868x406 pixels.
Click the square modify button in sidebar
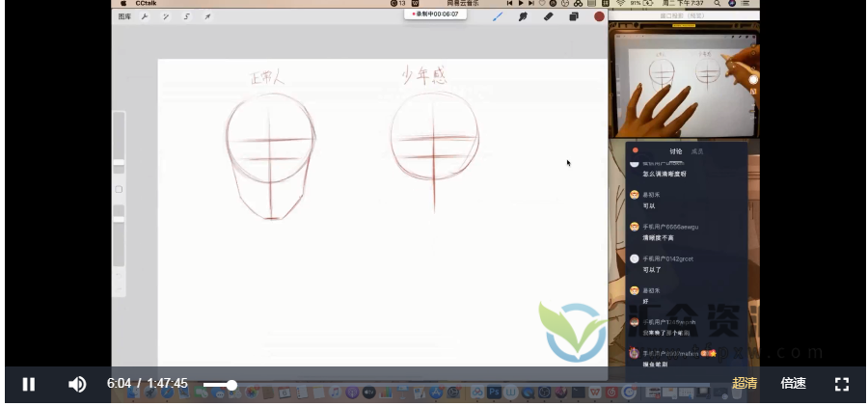point(119,189)
